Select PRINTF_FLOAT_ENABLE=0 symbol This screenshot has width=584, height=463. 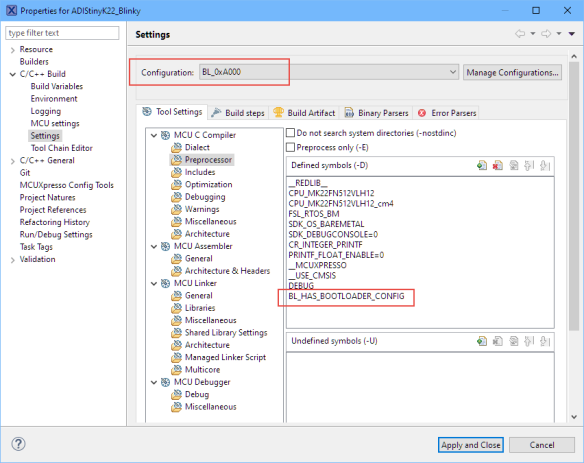pos(336,255)
